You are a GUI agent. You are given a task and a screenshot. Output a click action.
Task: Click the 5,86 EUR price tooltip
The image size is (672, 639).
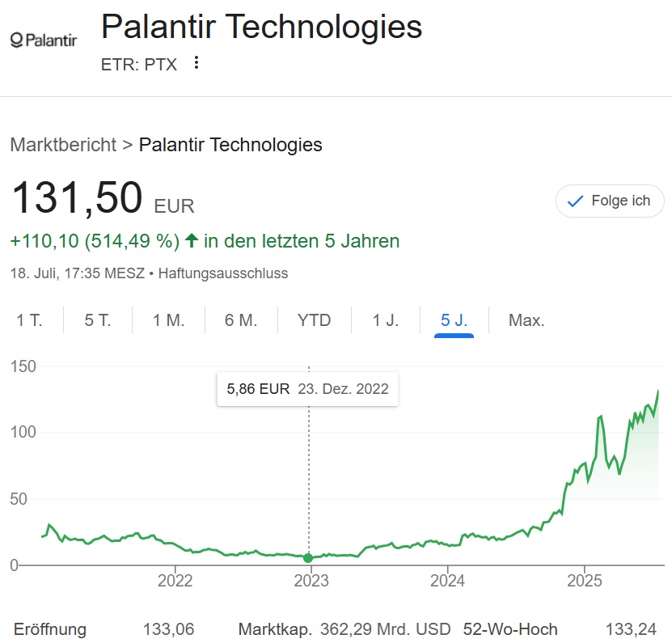point(308,389)
